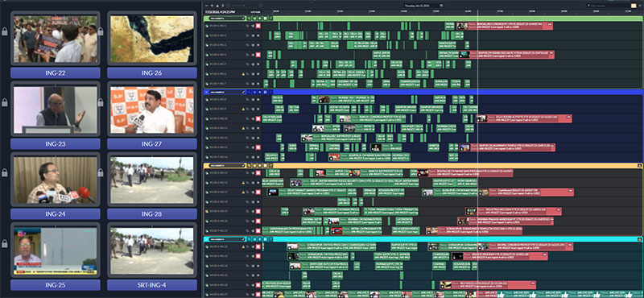Edit the blue group name with the pencil icon

(243, 92)
